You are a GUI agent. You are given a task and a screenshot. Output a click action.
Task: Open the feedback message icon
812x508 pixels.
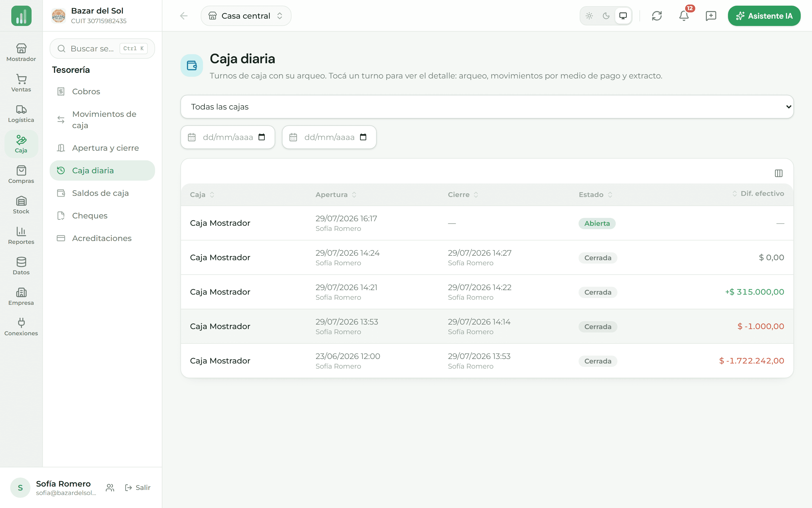pyautogui.click(x=711, y=16)
